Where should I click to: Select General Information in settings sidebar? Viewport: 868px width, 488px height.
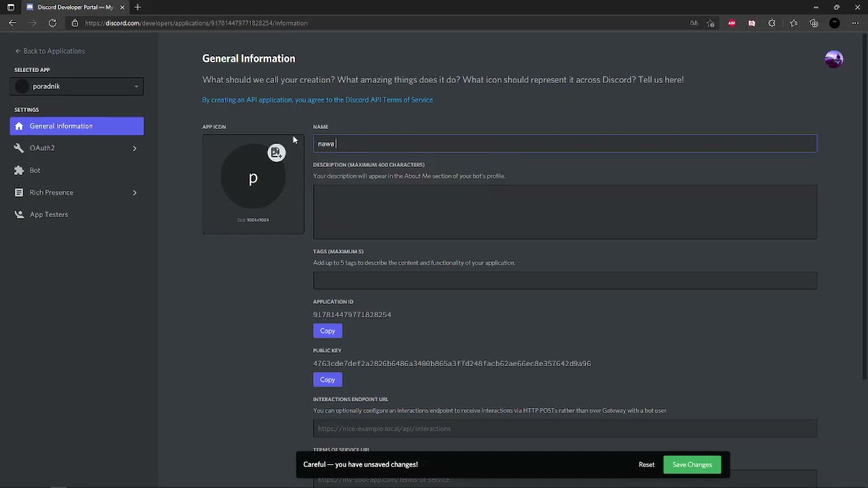[x=77, y=126]
